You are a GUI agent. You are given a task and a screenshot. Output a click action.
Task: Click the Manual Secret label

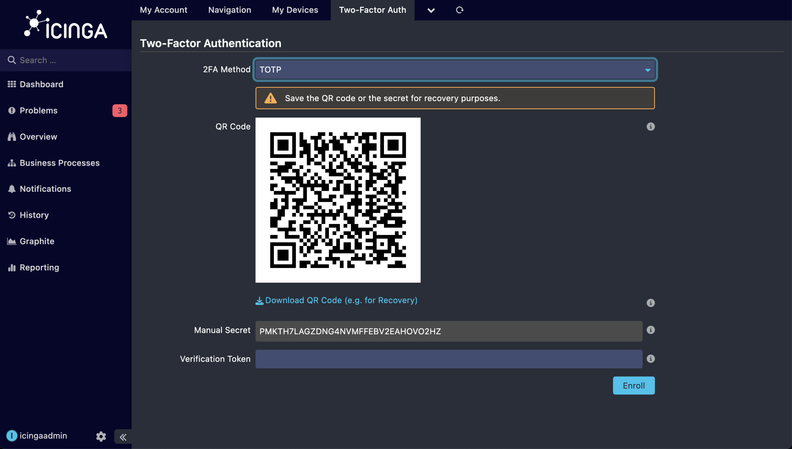[222, 330]
